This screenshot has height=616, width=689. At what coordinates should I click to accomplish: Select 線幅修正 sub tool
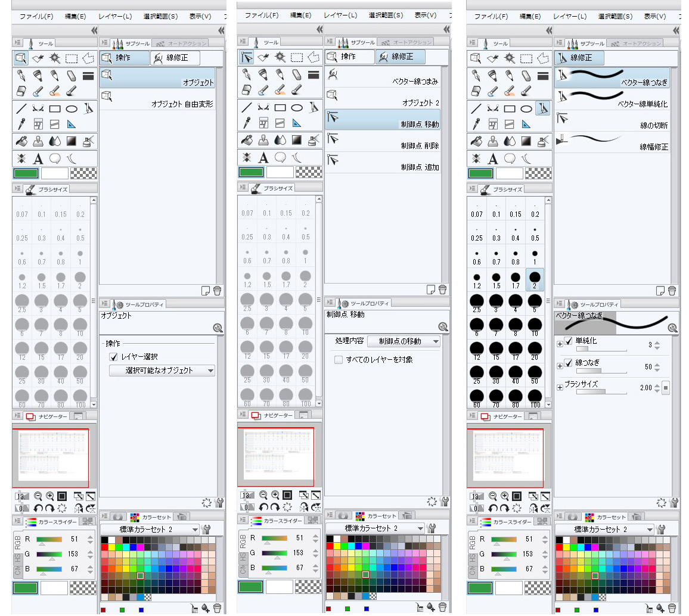coord(613,142)
